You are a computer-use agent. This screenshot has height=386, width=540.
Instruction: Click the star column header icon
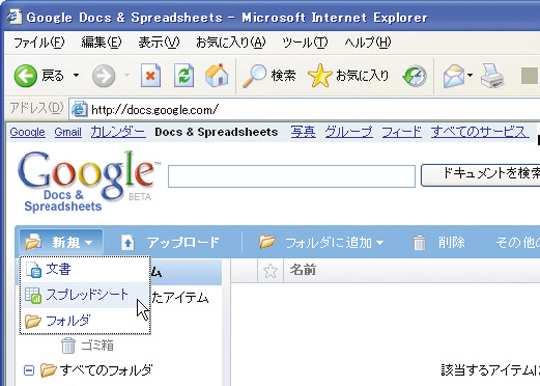(x=270, y=271)
